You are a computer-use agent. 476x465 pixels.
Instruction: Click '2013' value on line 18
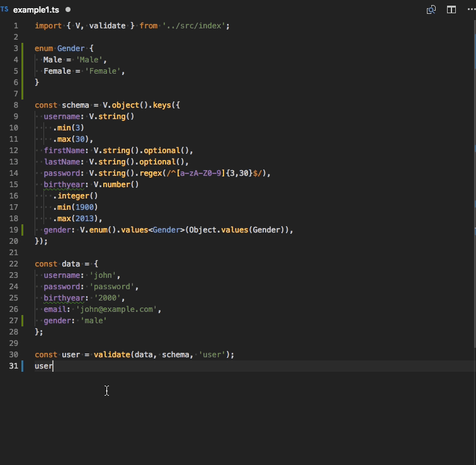(84, 219)
